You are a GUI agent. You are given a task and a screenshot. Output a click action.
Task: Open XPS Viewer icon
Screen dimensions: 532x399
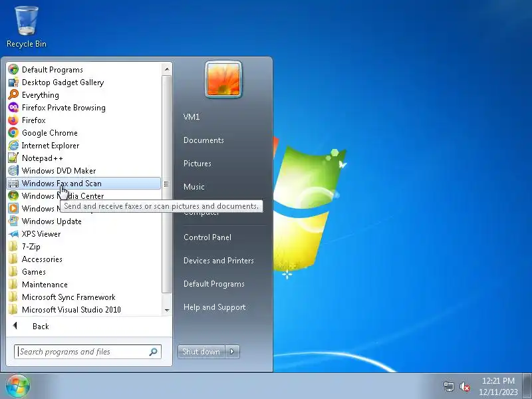point(13,234)
